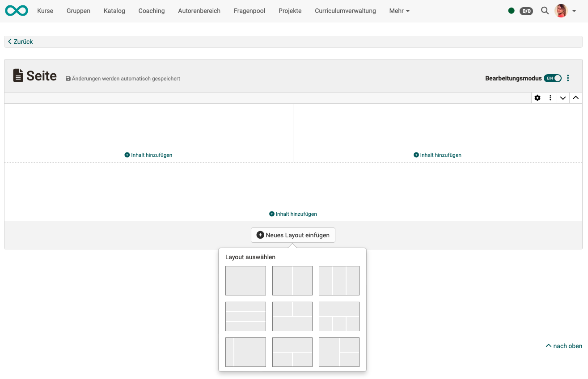Click the green online status indicator

tap(512, 10)
